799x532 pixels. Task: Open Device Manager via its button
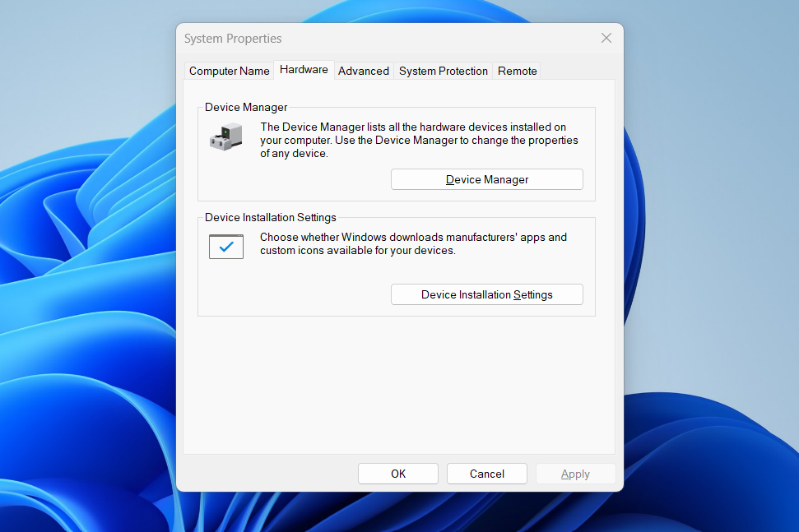486,180
